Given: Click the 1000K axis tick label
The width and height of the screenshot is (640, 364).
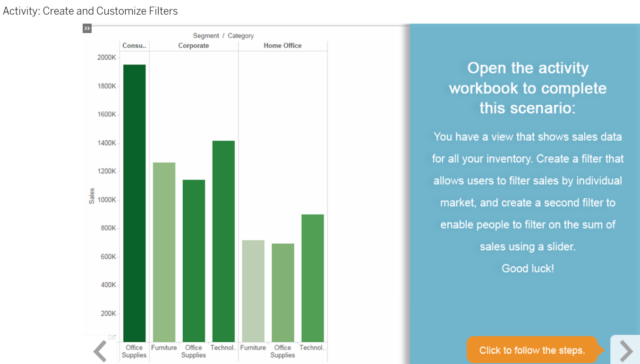Looking at the screenshot, I should click(x=106, y=200).
